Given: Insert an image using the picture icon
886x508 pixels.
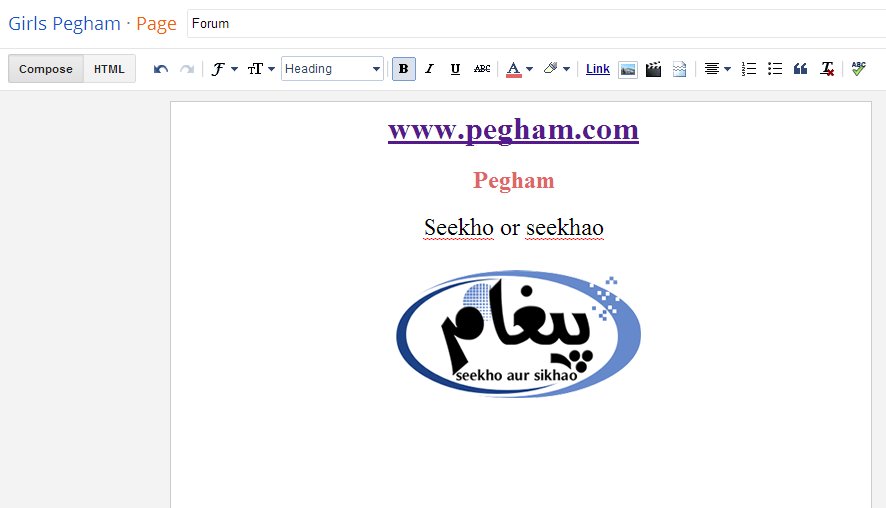Looking at the screenshot, I should (x=628, y=70).
